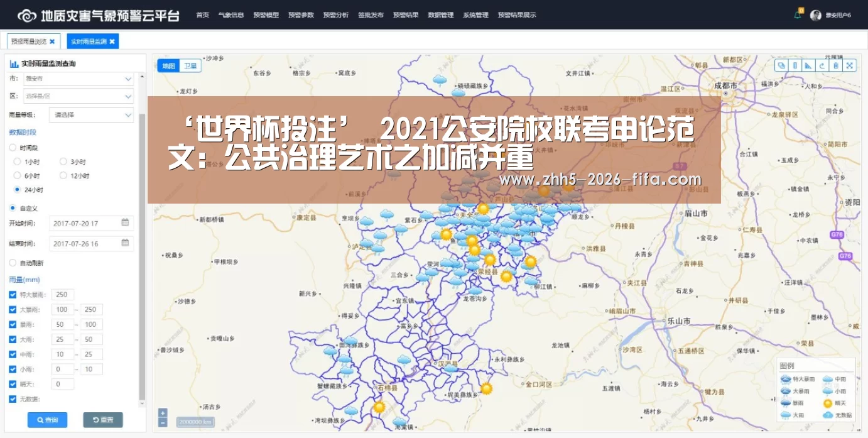Screen dimensions: 868x438
Task: Open 预警分析 menu
Action: (x=335, y=15)
